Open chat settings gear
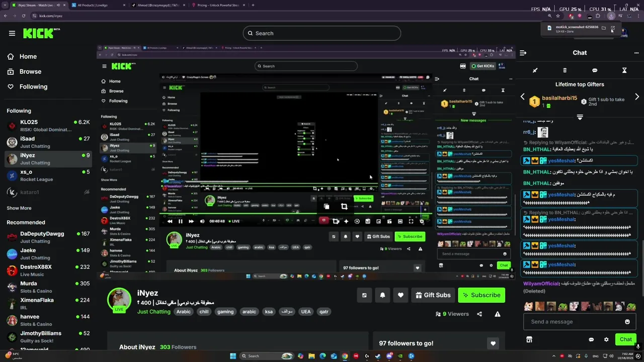 [606, 339]
